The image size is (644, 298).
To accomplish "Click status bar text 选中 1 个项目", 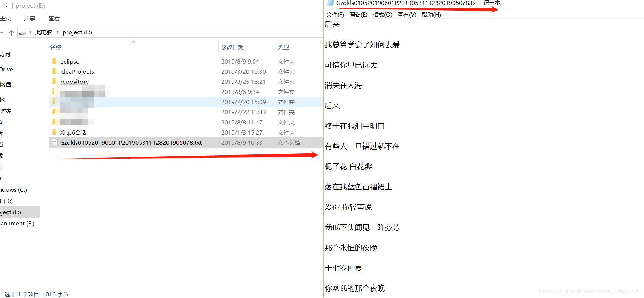I will pos(22,294).
